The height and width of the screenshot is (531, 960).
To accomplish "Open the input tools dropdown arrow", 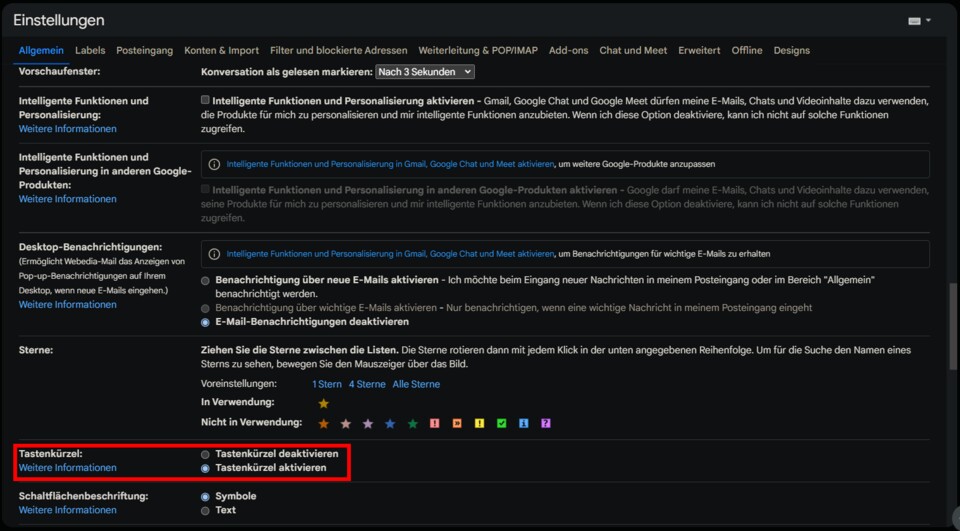I will pyautogui.click(x=928, y=20).
